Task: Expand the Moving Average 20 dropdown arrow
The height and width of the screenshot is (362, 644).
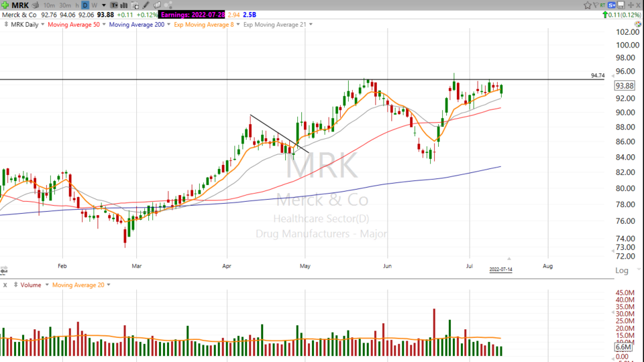Action: pos(109,285)
